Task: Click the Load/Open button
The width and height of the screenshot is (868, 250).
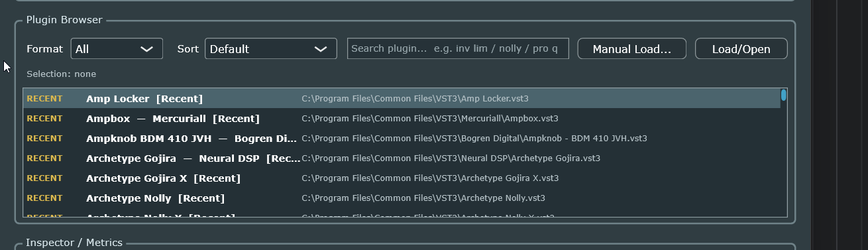Action: (741, 48)
